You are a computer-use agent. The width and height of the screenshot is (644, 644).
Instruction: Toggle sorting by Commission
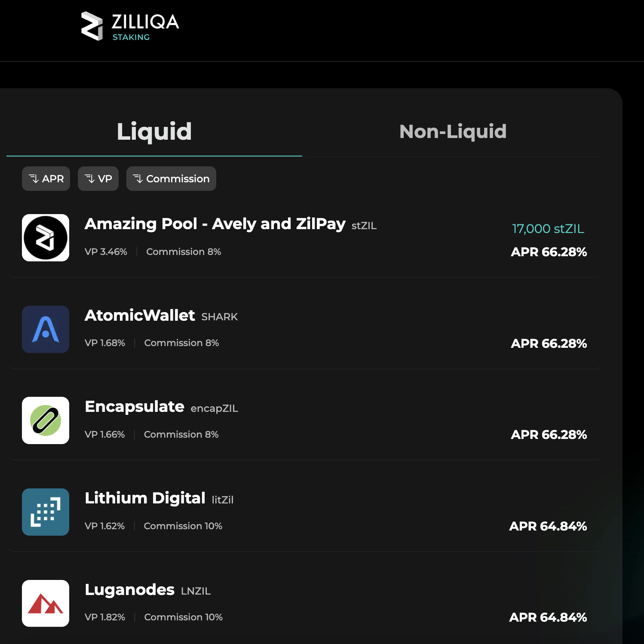pyautogui.click(x=171, y=178)
